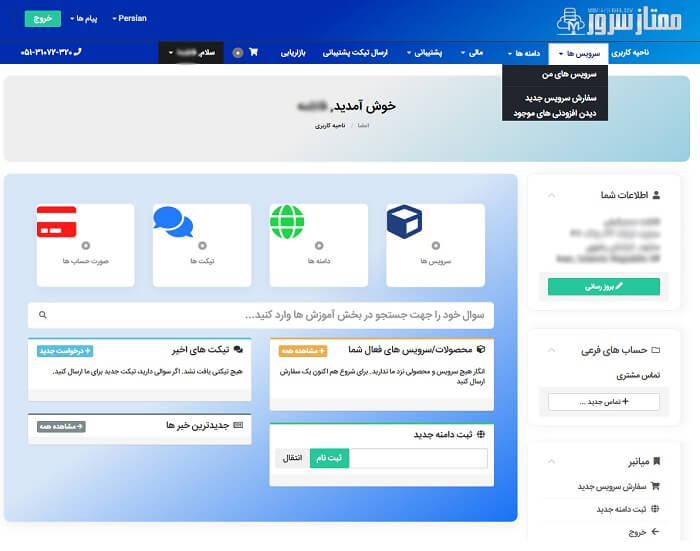Collapse the حساب های فرعی panel chevron
The image size is (700, 551).
[x=551, y=350]
